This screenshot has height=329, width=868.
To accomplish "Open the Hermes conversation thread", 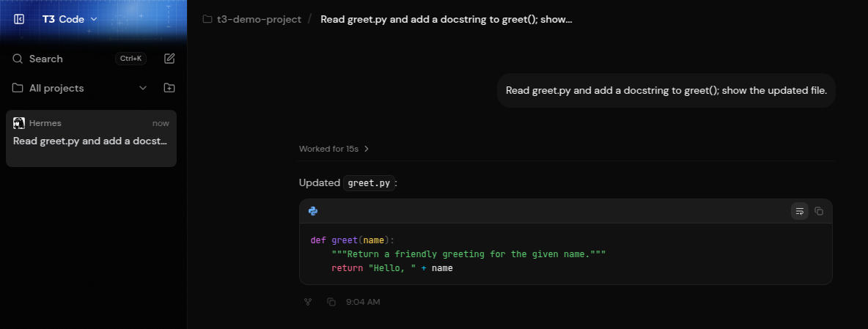I will tap(92, 138).
